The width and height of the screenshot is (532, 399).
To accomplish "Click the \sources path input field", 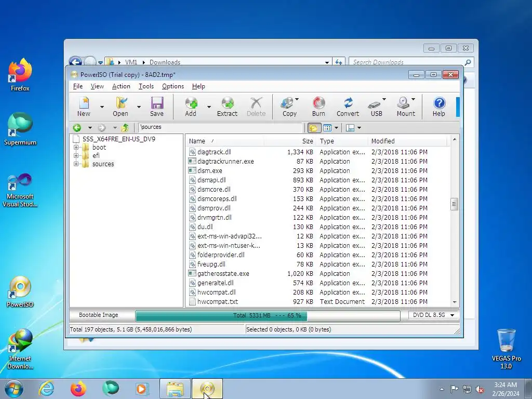I will (220, 127).
